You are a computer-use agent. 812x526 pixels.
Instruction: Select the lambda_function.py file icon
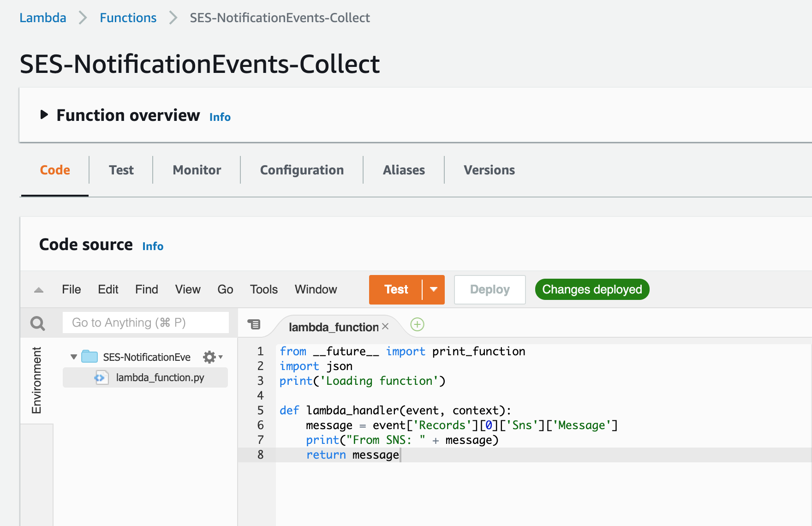pyautogui.click(x=101, y=378)
